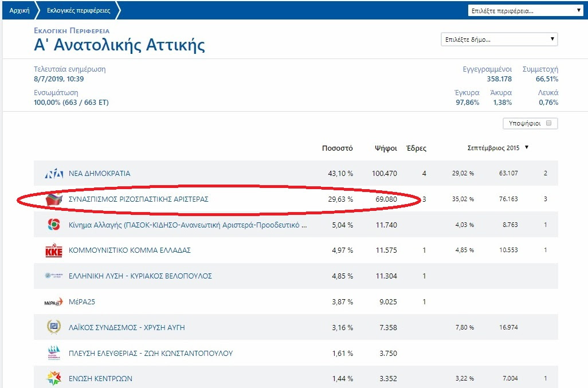Open the Κίνημα Αλλαγής party link
Viewport: 588px width, 388px height.
click(x=187, y=225)
